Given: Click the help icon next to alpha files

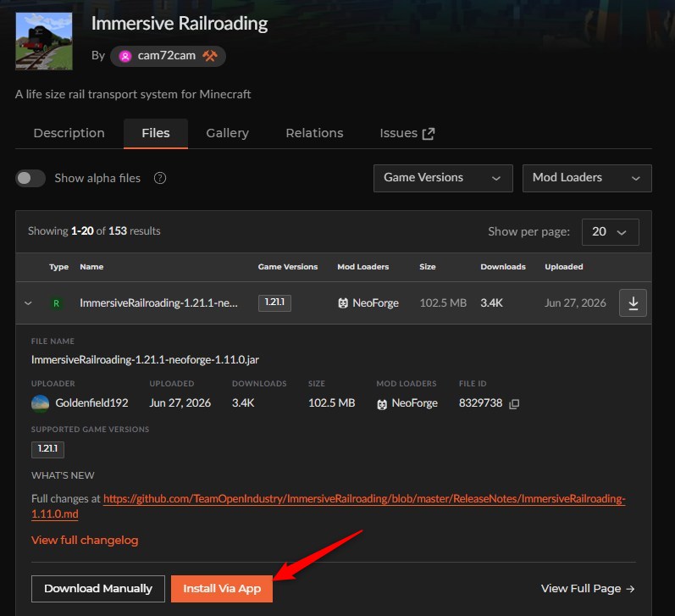Looking at the screenshot, I should click(160, 178).
